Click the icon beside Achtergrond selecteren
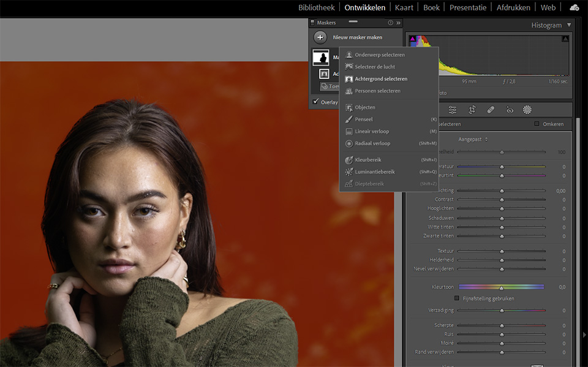 349,79
